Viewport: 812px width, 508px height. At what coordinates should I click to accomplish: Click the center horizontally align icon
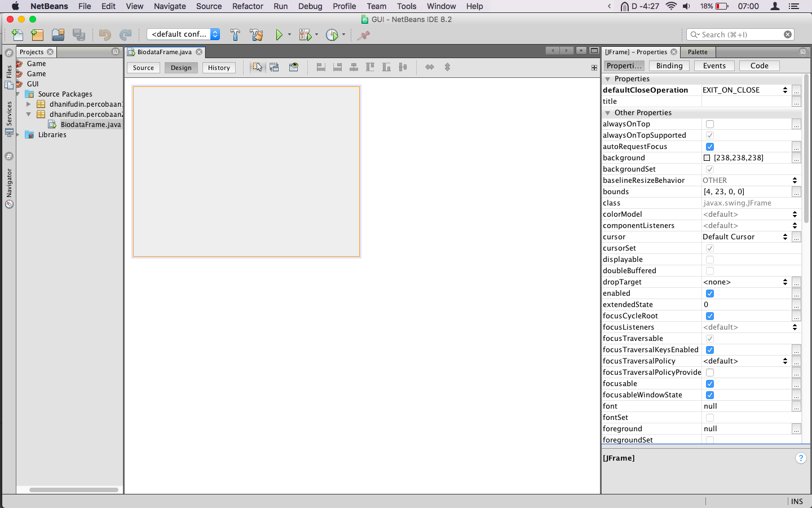354,67
